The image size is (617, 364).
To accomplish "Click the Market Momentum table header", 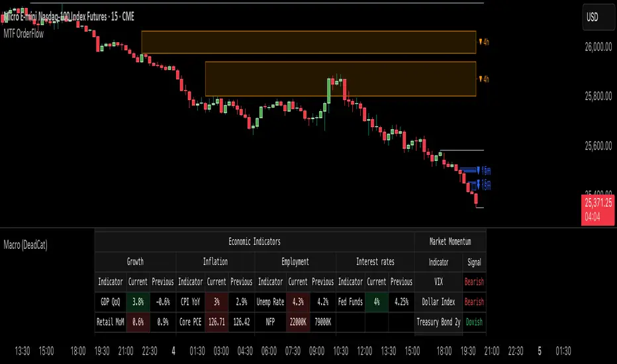I will (450, 242).
